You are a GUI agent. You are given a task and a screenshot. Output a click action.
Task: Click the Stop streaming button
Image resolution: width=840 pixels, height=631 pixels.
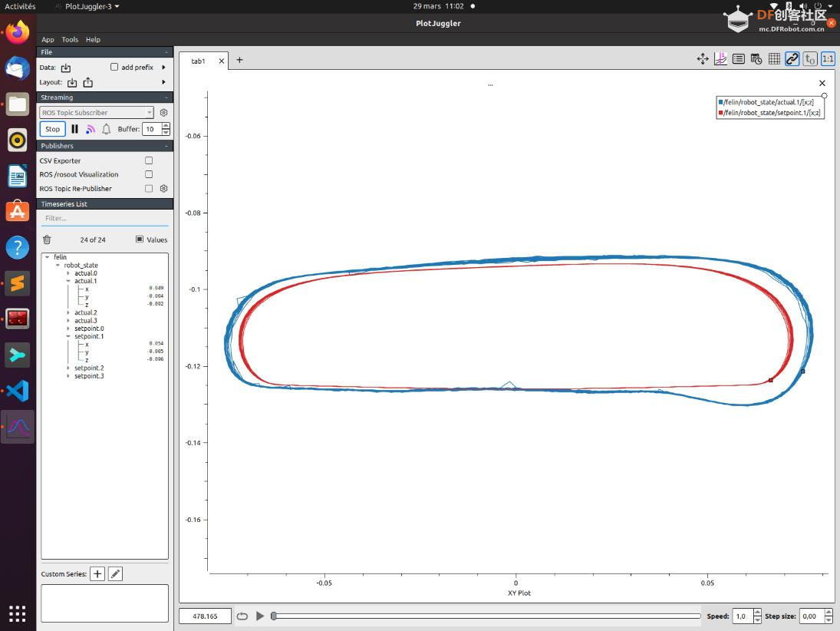[52, 129]
